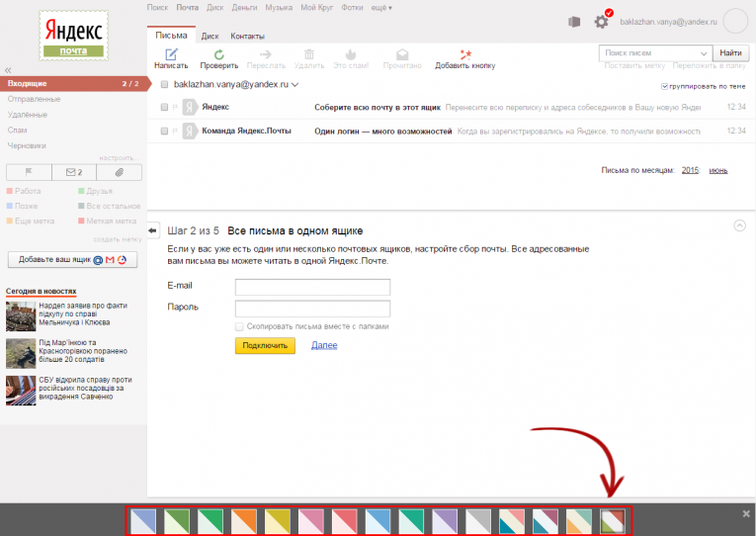Open the Контакты tab
The height and width of the screenshot is (536, 756).
247,37
